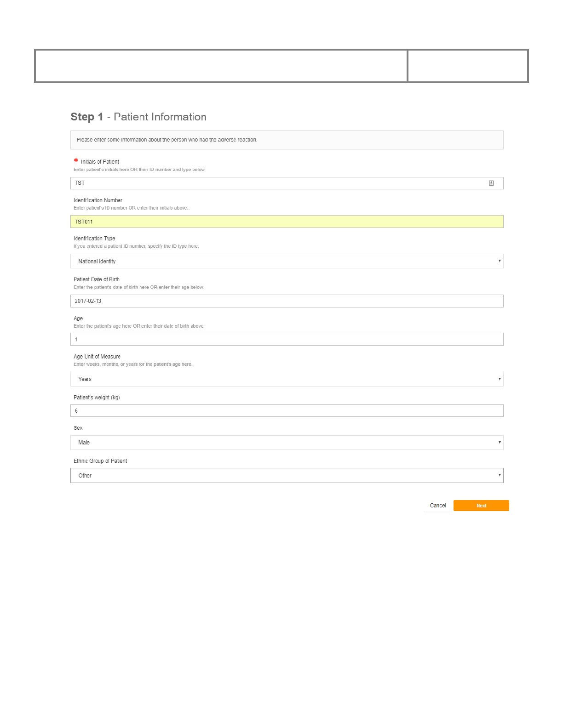The width and height of the screenshot is (563, 728).
Task: Click the orange Next button
Action: 481,506
